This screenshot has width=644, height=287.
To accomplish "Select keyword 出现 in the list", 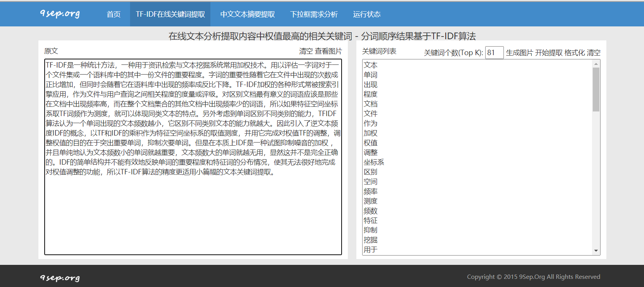I will coord(370,85).
